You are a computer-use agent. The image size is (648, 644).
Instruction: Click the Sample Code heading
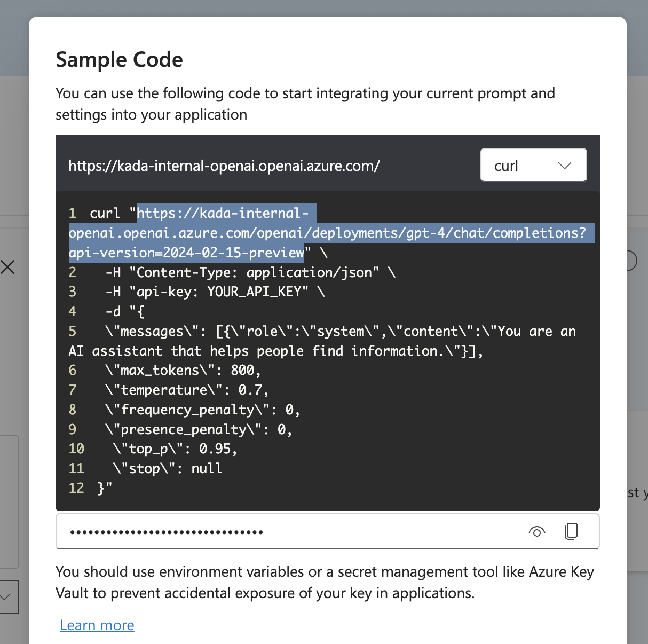tap(119, 59)
